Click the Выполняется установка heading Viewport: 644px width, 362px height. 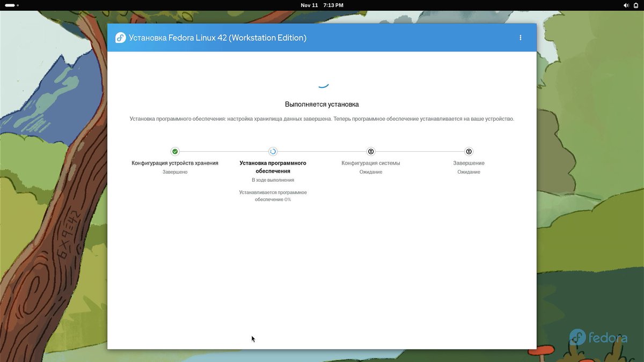322,104
